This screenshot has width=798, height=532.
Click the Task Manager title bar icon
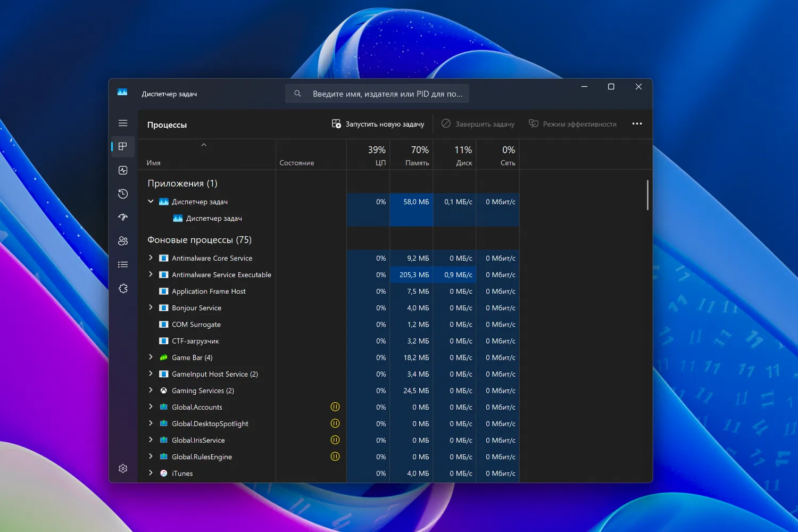point(122,93)
